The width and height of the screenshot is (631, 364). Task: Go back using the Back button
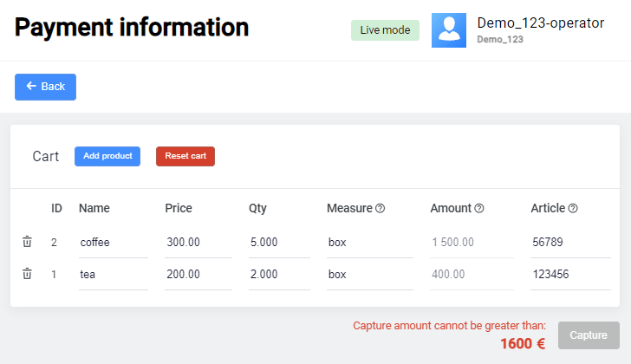[45, 87]
